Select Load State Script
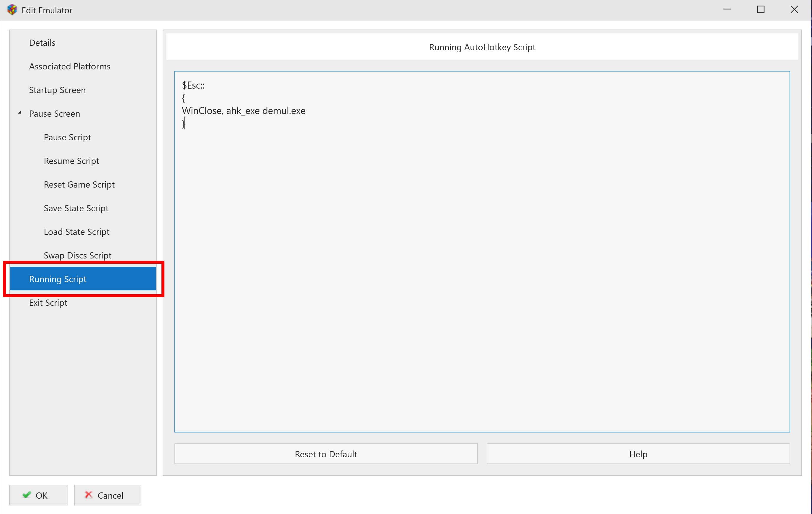 point(83,232)
